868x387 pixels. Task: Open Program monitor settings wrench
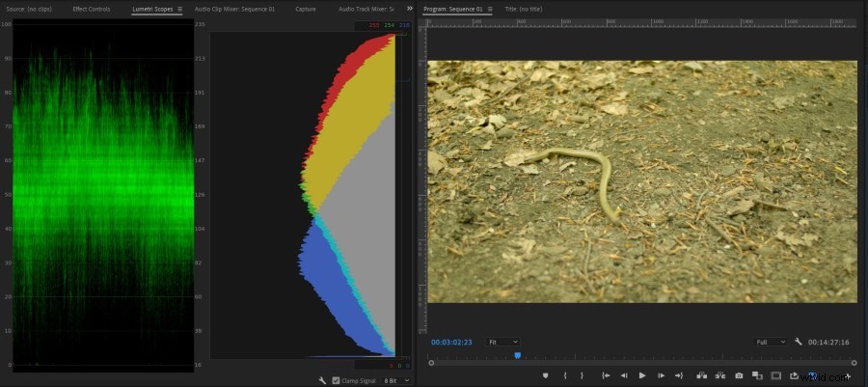pyautogui.click(x=799, y=343)
